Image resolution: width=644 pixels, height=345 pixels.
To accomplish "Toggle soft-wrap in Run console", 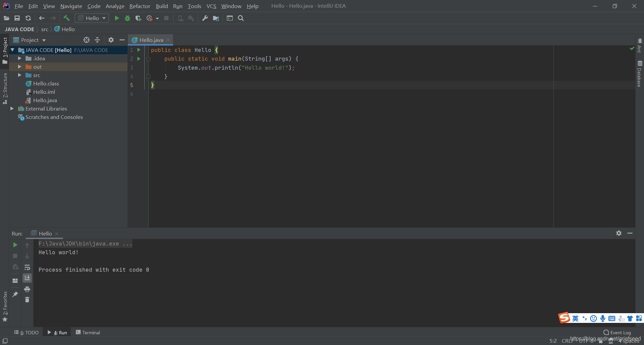I will [27, 267].
